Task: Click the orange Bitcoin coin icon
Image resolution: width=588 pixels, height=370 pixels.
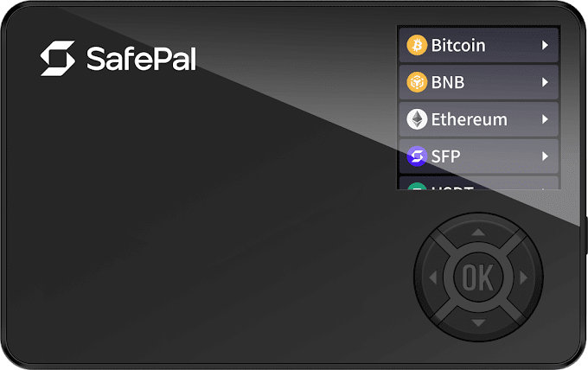Action: 417,45
